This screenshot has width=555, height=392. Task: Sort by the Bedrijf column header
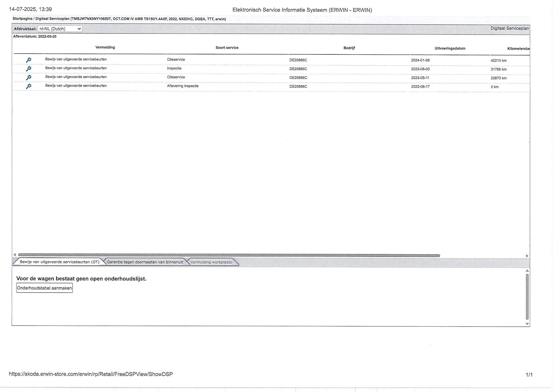pos(349,48)
